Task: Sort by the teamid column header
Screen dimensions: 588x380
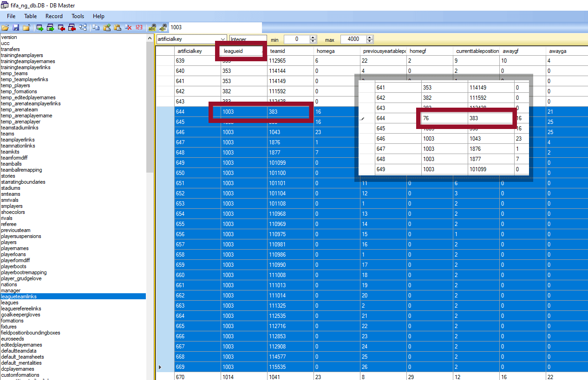Action: (290, 51)
